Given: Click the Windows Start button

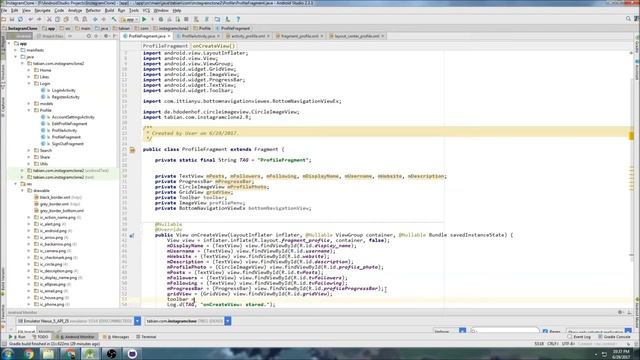Looking at the screenshot, I should click(8, 354).
